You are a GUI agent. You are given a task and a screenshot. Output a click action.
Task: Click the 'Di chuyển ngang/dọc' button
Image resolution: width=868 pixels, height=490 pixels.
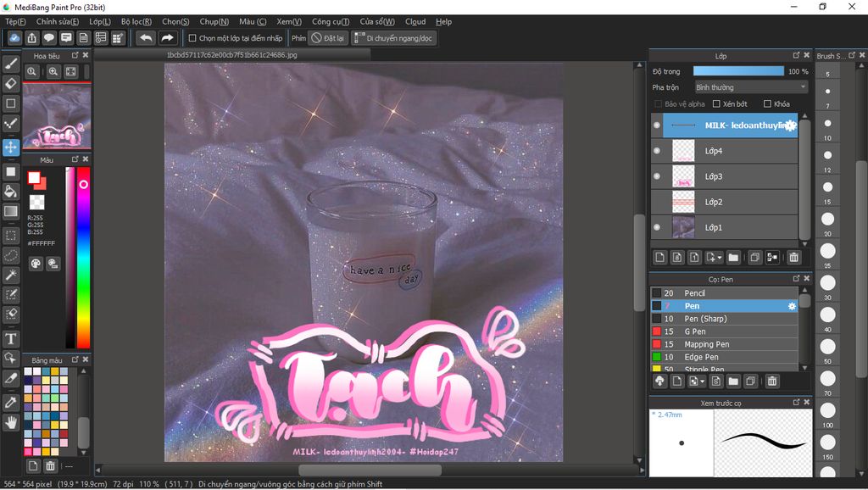pos(393,38)
